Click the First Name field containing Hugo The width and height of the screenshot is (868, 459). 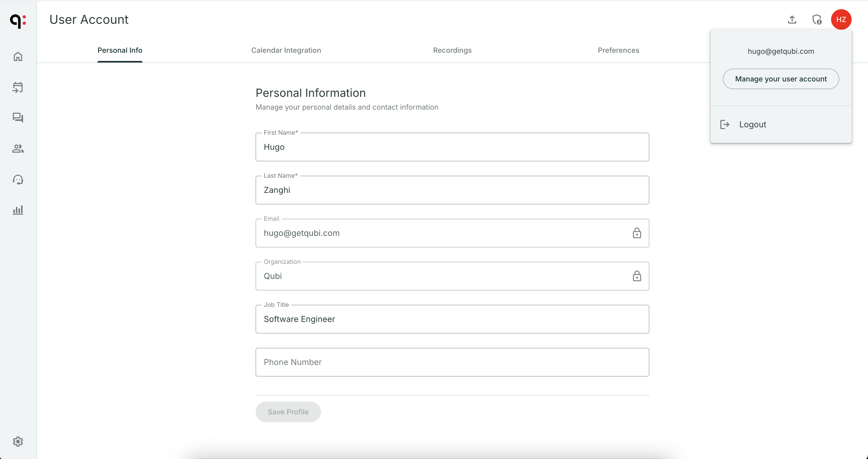pos(452,147)
